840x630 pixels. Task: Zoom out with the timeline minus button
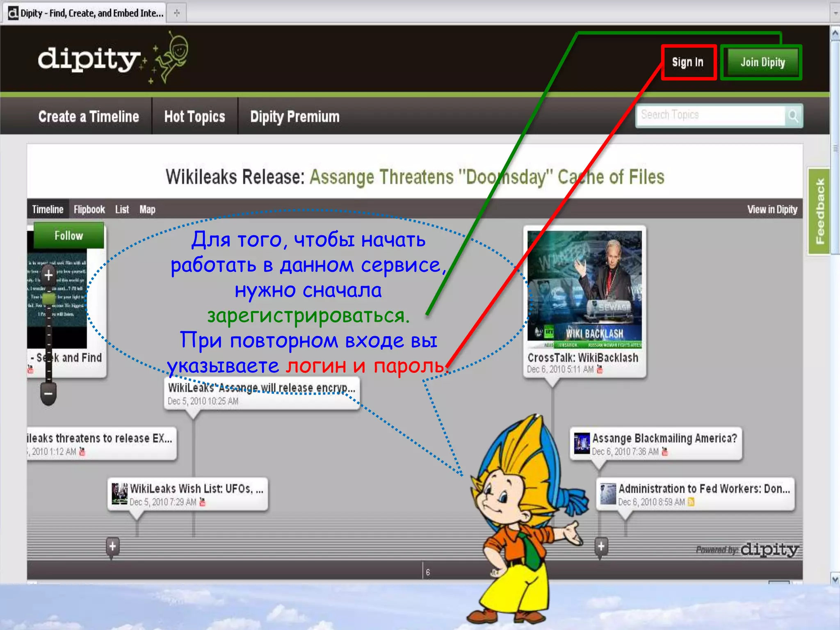pyautogui.click(x=48, y=394)
